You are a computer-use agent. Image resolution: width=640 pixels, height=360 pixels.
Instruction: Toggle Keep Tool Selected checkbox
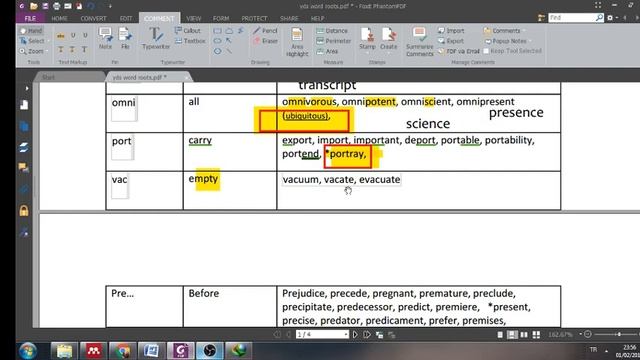(486, 51)
